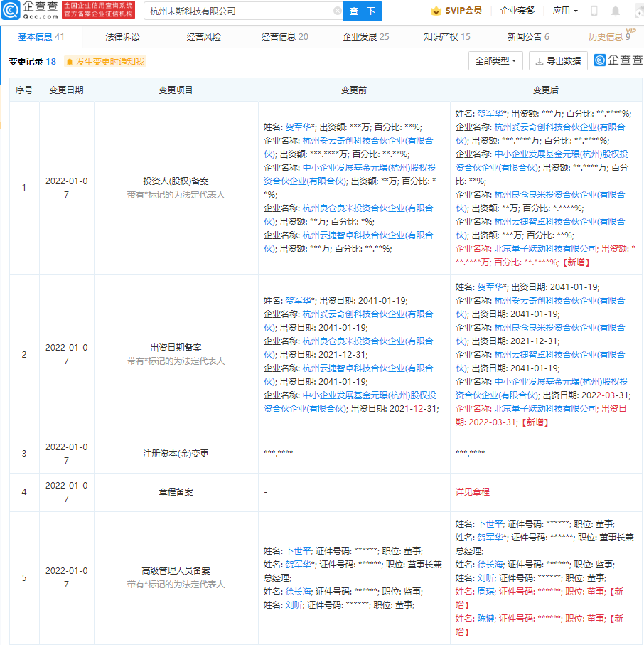Click the 变更后 column header

pyautogui.click(x=546, y=90)
